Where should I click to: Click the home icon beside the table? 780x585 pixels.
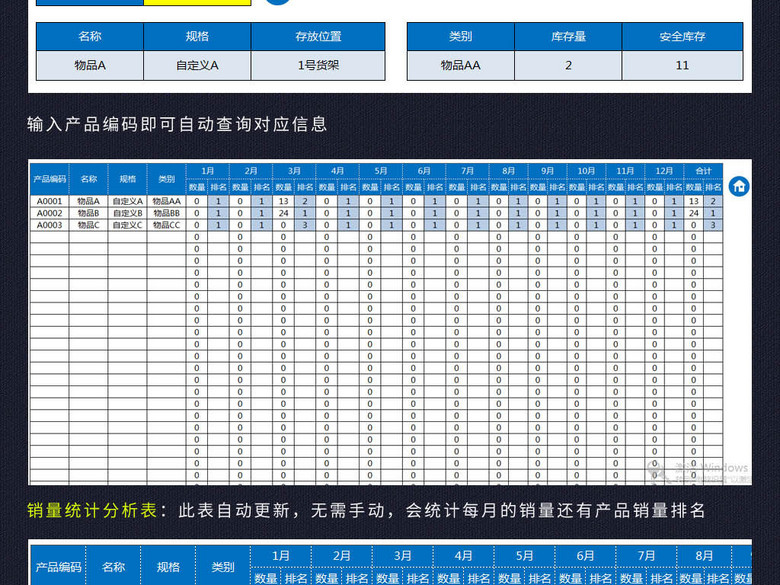pyautogui.click(x=739, y=186)
